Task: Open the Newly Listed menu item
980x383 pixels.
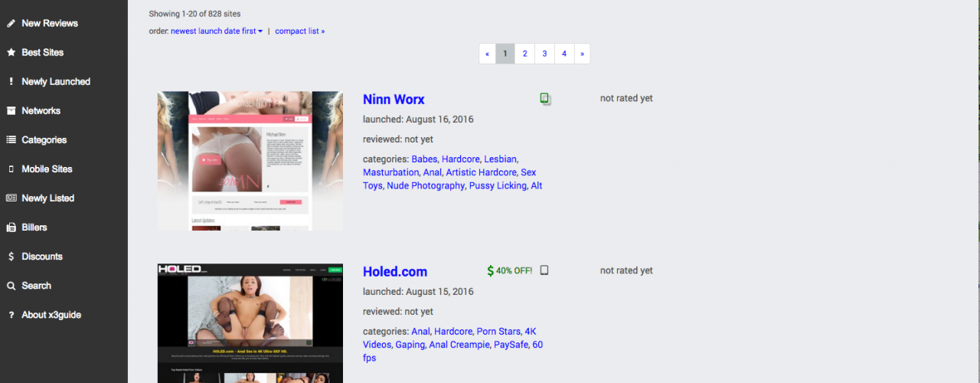Action: 48,198
